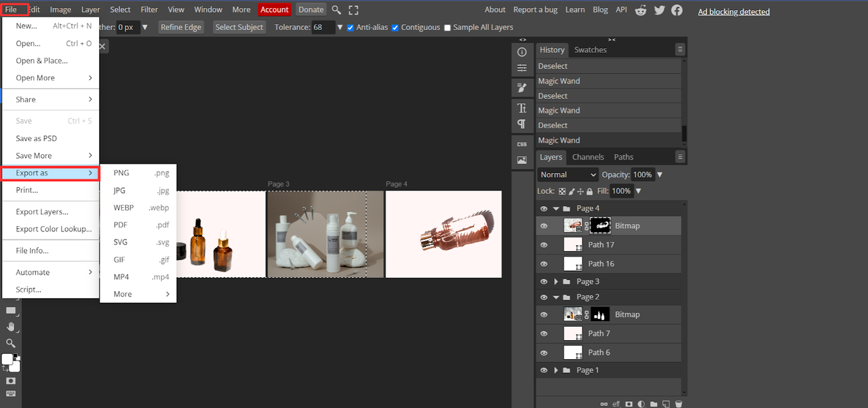
Task: Hide the Path 17 layer
Action: (x=543, y=245)
